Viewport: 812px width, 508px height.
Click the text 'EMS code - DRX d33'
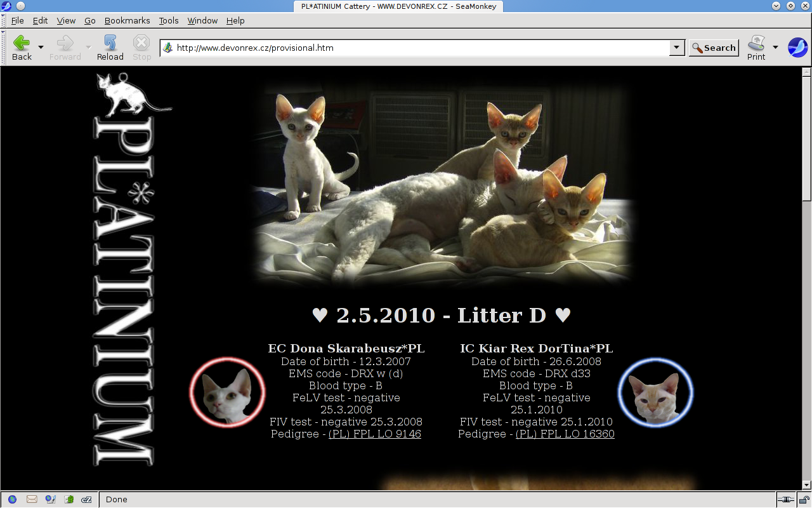[537, 373]
